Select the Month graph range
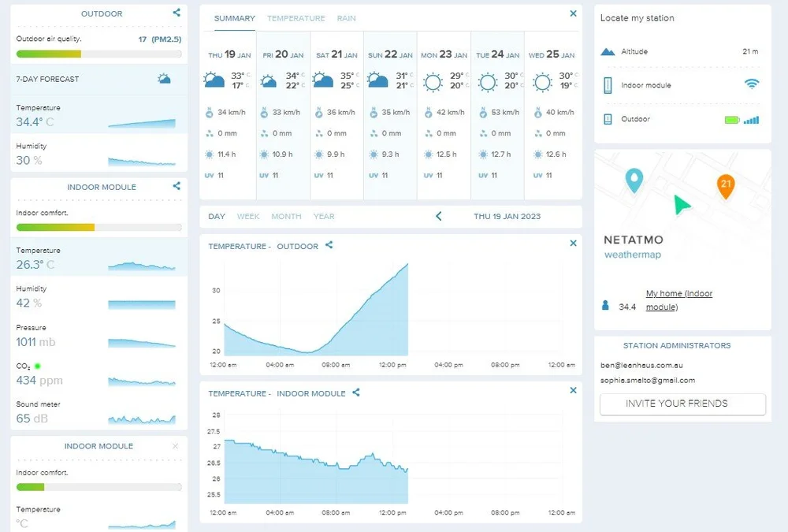Image resolution: width=788 pixels, height=532 pixels. (x=287, y=216)
